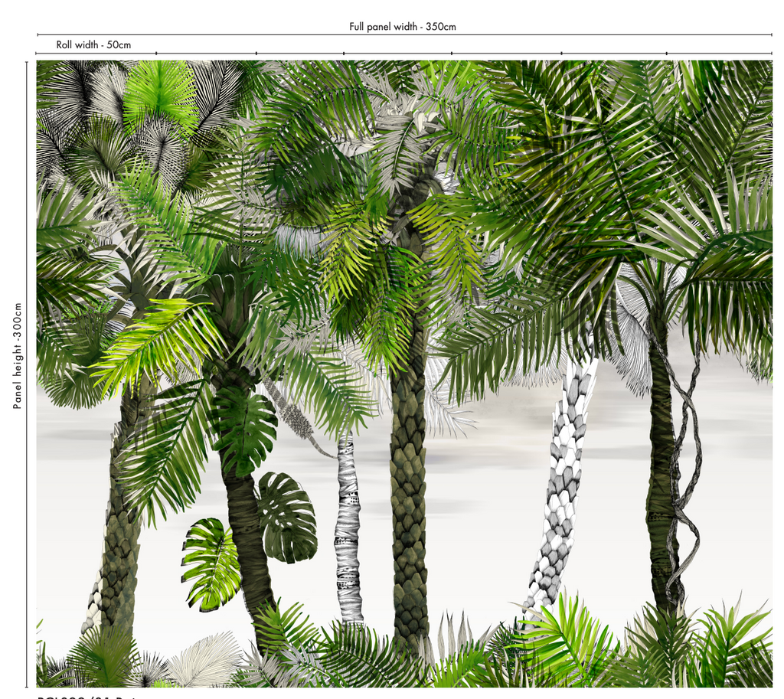784x699 pixels.
Task: Select the dark green monstera leaf beside the trunk
Action: [x=289, y=517]
